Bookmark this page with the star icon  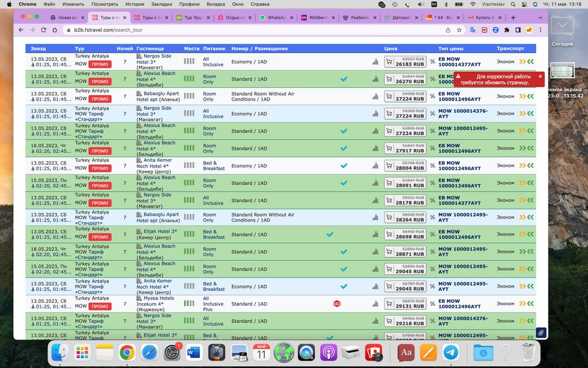click(457, 29)
